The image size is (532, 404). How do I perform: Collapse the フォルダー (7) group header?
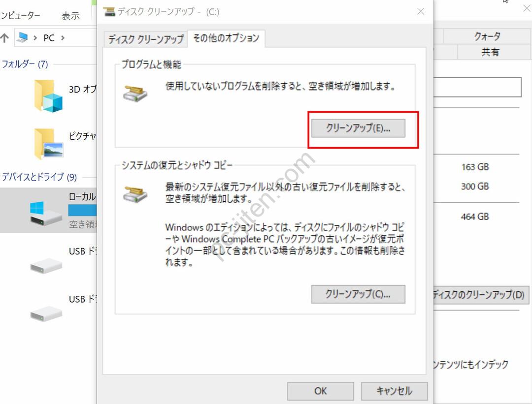(25, 64)
